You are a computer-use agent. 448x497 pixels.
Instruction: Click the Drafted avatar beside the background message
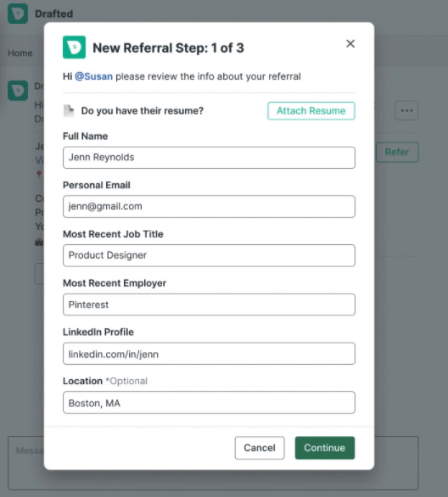[x=18, y=91]
